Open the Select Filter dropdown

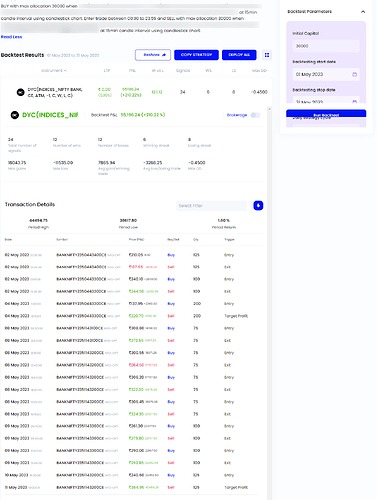tap(211, 206)
